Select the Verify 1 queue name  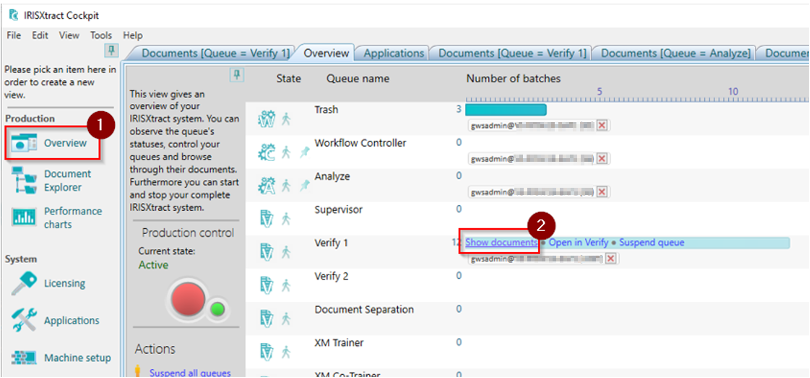[x=331, y=243]
